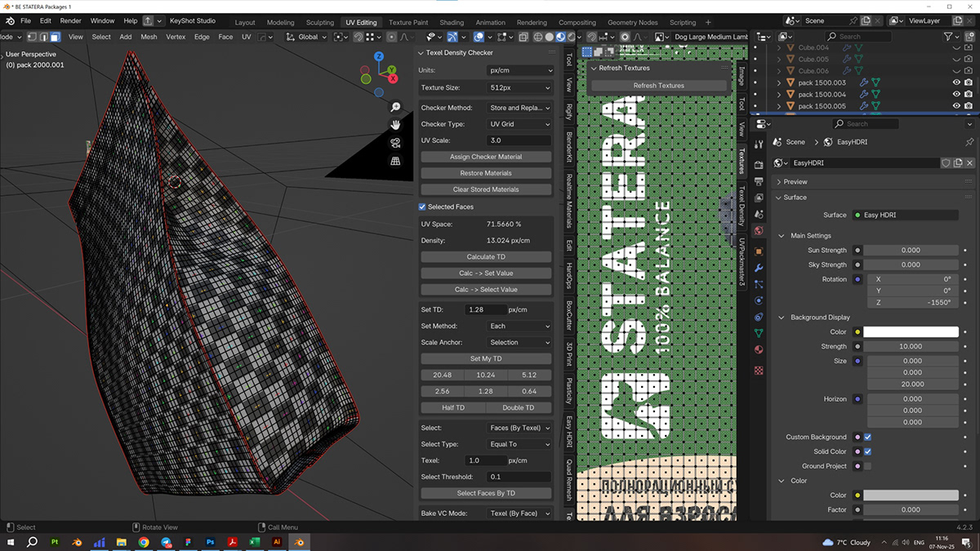Switch to the Shading workspace tab
Screen dimensions: 980x551
tap(452, 23)
